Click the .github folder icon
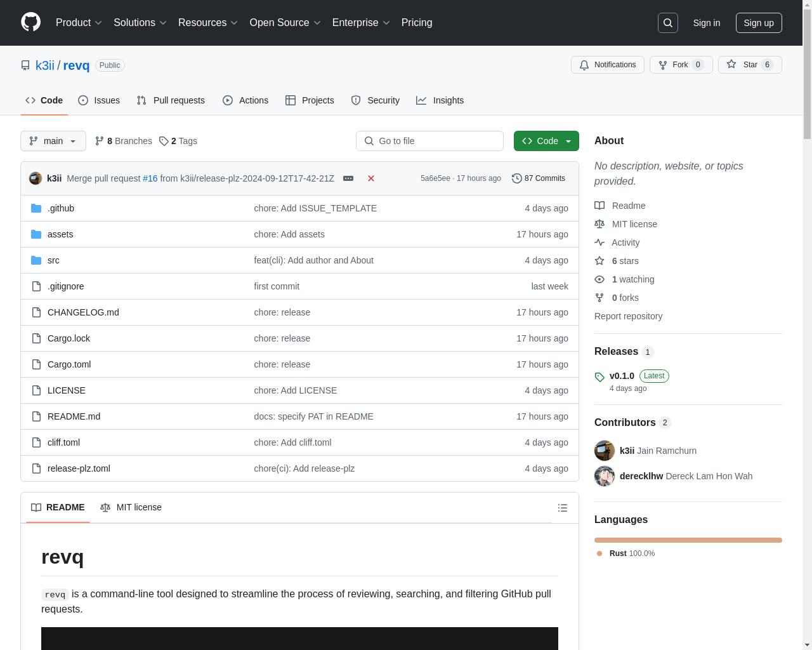Viewport: 812px width, 650px height. click(36, 208)
